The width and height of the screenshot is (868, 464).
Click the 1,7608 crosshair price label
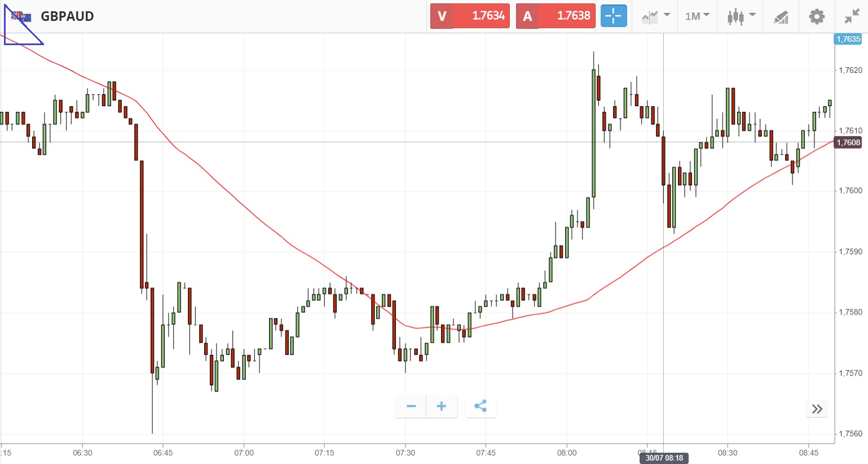(848, 142)
